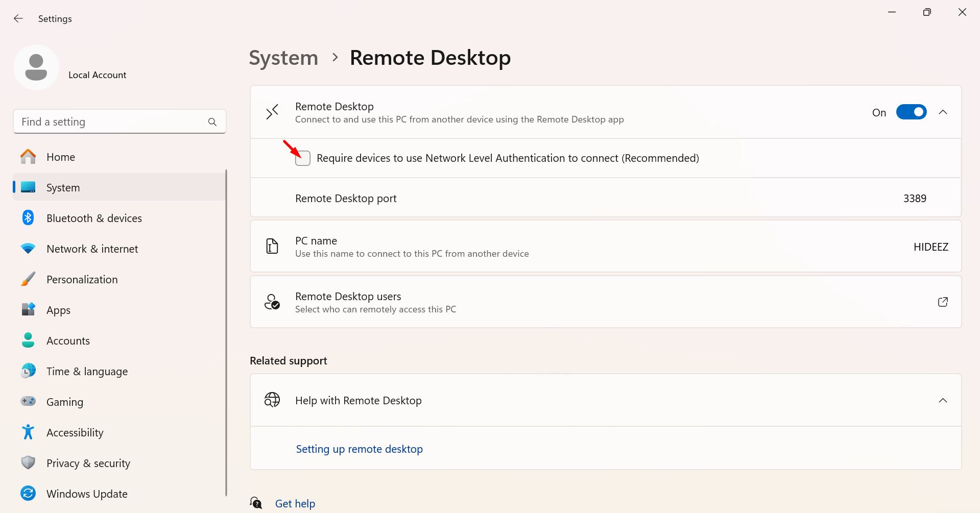Turn off the Remote Desktop toggle switch
The width and height of the screenshot is (980, 513).
pyautogui.click(x=911, y=112)
